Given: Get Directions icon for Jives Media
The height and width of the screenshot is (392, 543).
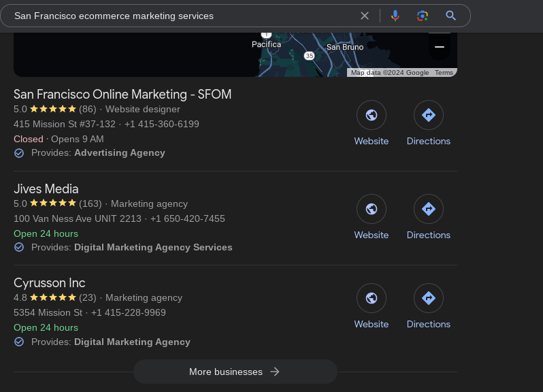Looking at the screenshot, I should 429,209.
